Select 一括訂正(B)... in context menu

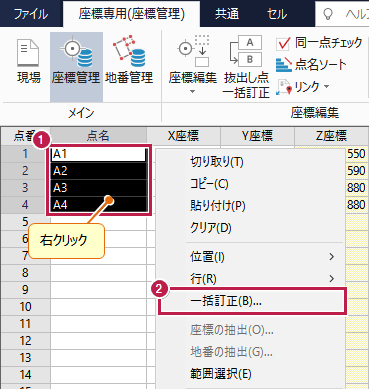[252, 301]
